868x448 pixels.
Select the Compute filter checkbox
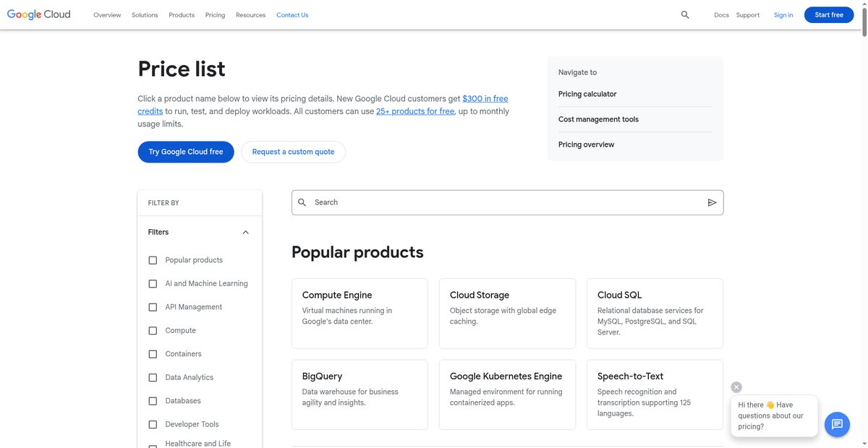(153, 330)
